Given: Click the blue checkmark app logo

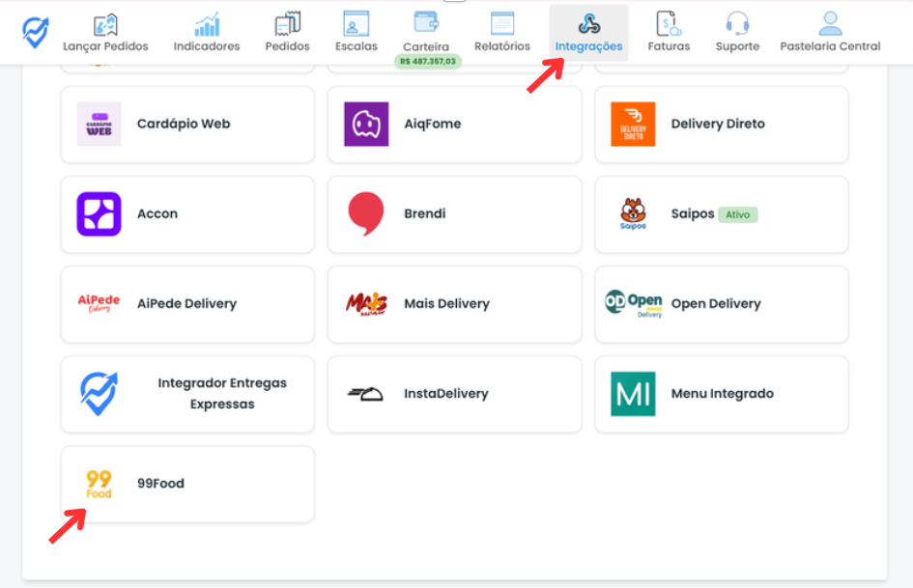Looking at the screenshot, I should point(35,32).
